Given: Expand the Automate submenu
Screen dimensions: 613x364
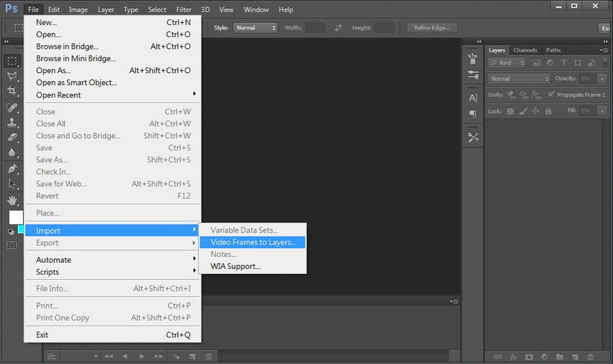Looking at the screenshot, I should point(113,260).
